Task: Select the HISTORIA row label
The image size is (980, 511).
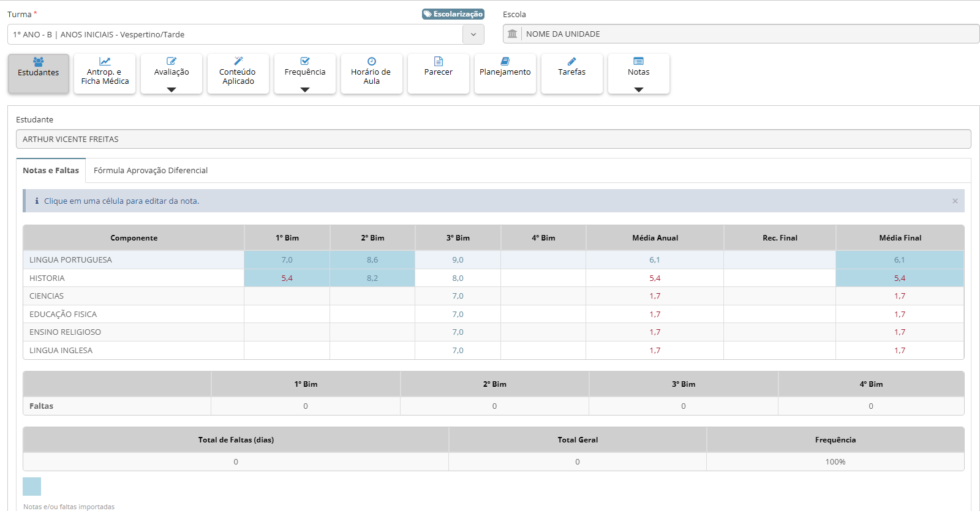Action: 47,278
